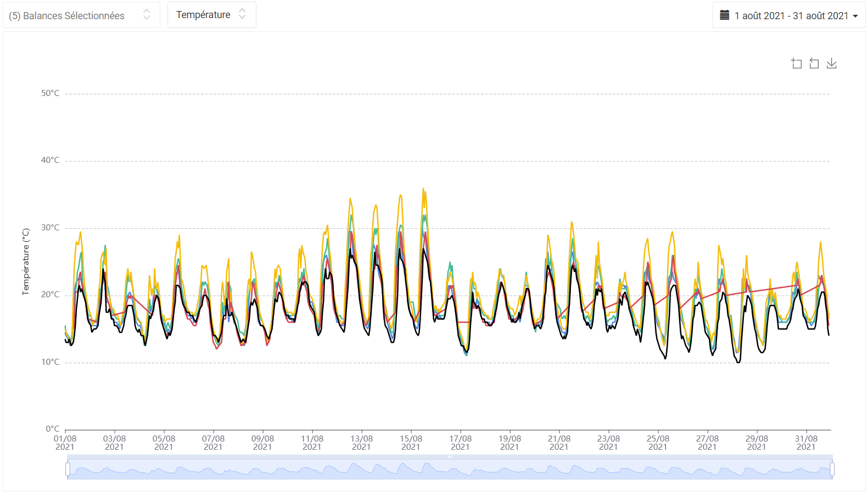Click the 40°C axis label
The width and height of the screenshot is (868, 492).
tap(50, 160)
